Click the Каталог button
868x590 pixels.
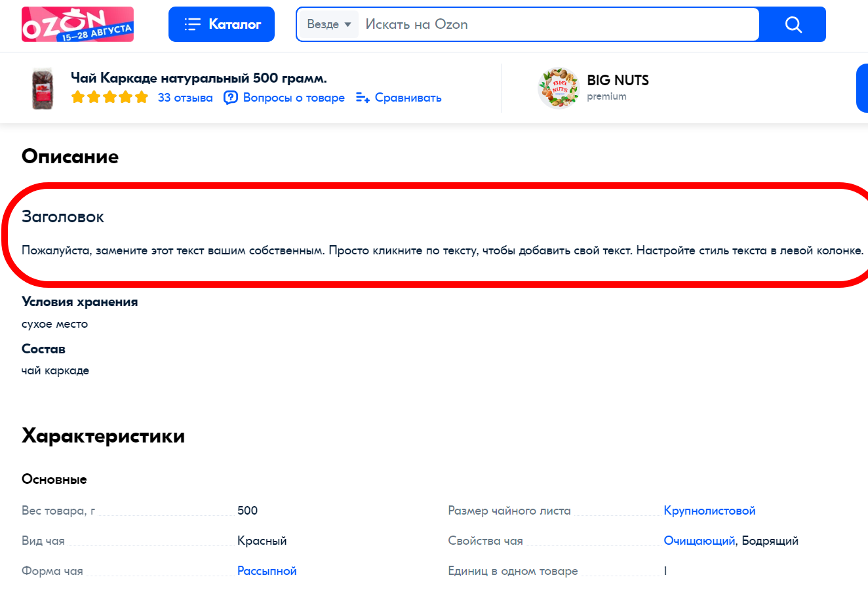pyautogui.click(x=221, y=24)
